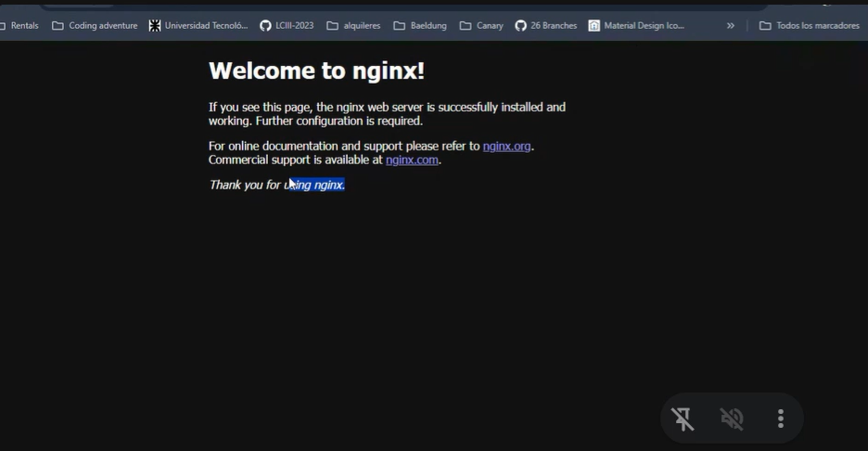
Task: Click the Universidad Tecnológica favicon
Action: pos(155,25)
